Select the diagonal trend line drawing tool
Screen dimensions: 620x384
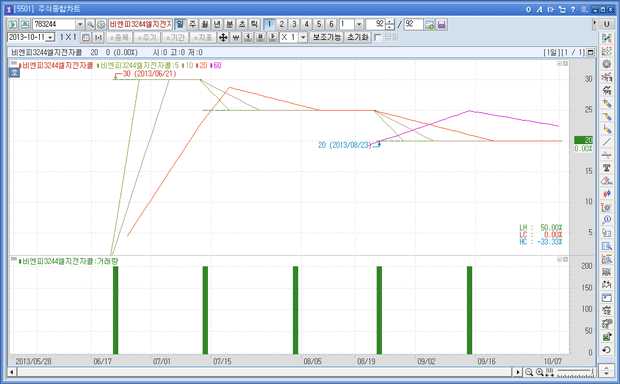pyautogui.click(x=607, y=142)
